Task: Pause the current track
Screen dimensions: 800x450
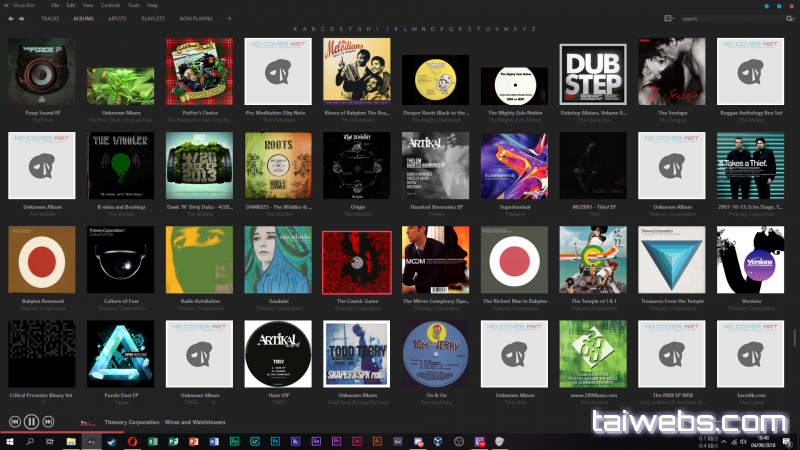Action: (x=31, y=421)
